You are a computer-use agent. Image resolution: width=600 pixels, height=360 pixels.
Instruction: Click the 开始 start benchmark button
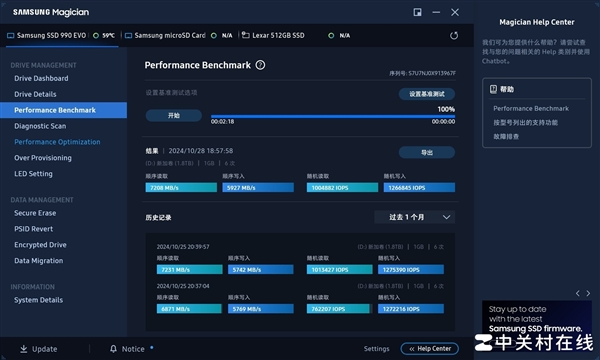174,116
